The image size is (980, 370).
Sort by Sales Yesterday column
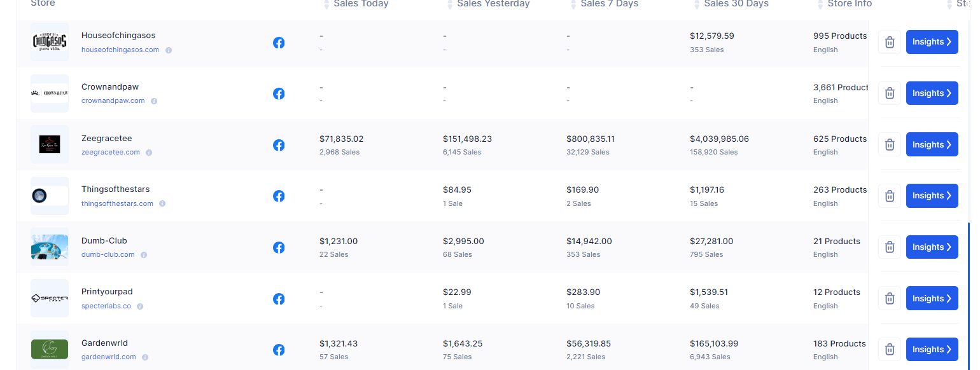coord(451,4)
